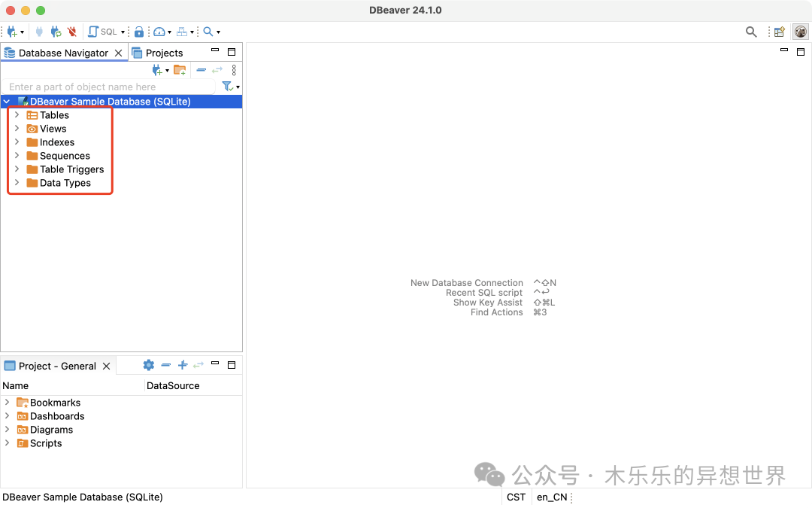Open the Dashboard gauge icon

coord(159,32)
